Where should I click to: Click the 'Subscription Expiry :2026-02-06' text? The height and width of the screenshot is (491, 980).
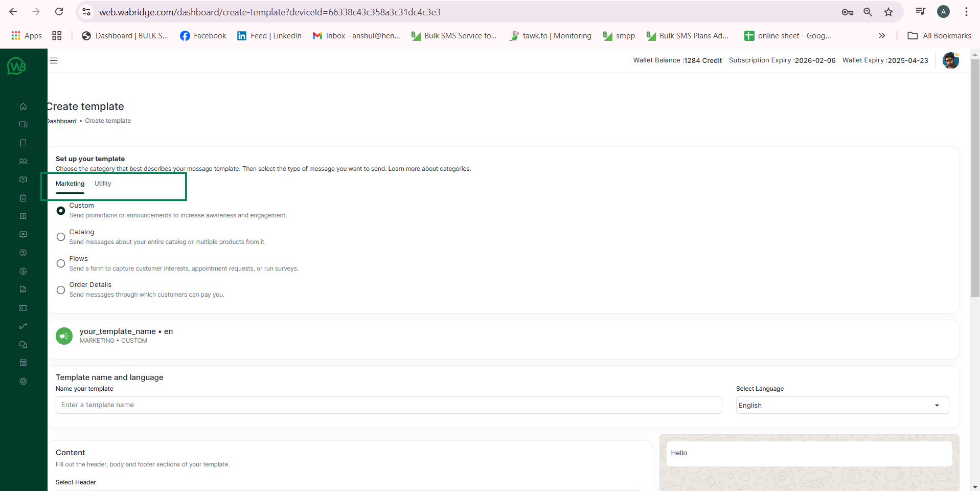pyautogui.click(x=782, y=60)
